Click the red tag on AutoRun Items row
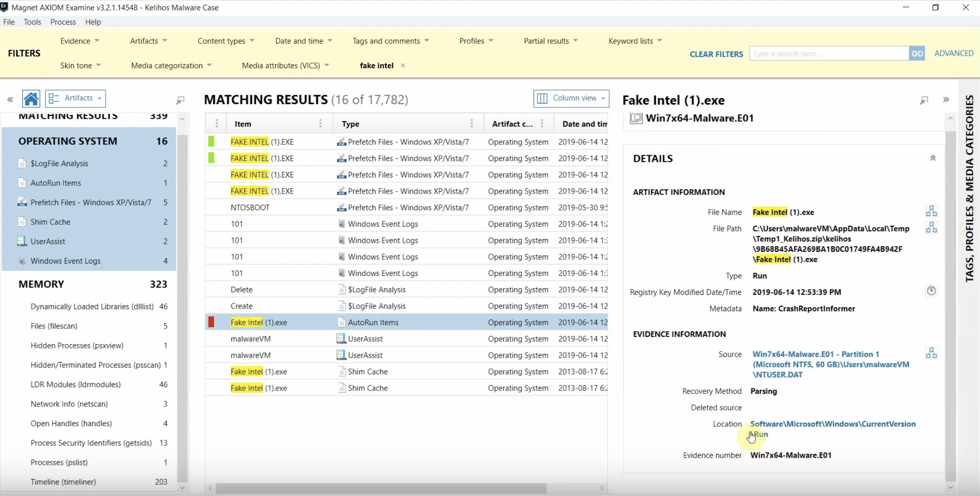This screenshot has width=980, height=496. [x=211, y=322]
